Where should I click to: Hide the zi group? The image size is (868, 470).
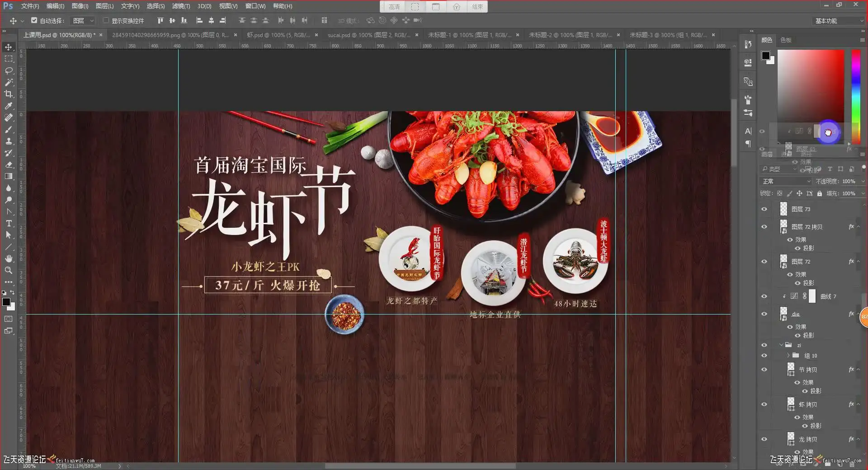tap(764, 345)
